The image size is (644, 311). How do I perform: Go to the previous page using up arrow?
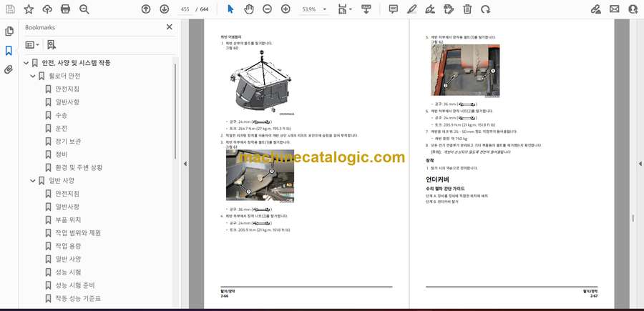pyautogui.click(x=146, y=9)
